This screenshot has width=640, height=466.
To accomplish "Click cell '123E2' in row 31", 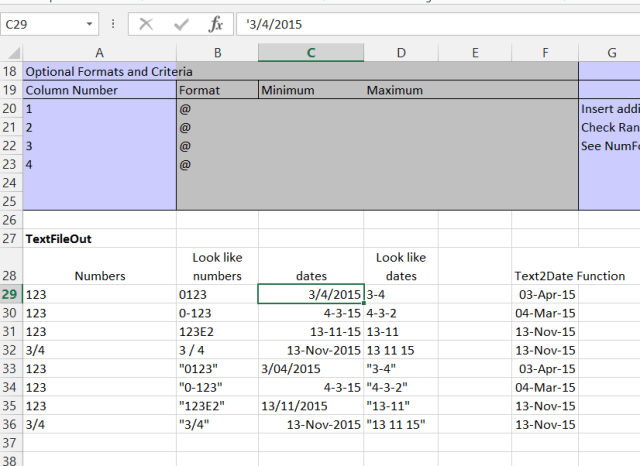I will coord(218,331).
